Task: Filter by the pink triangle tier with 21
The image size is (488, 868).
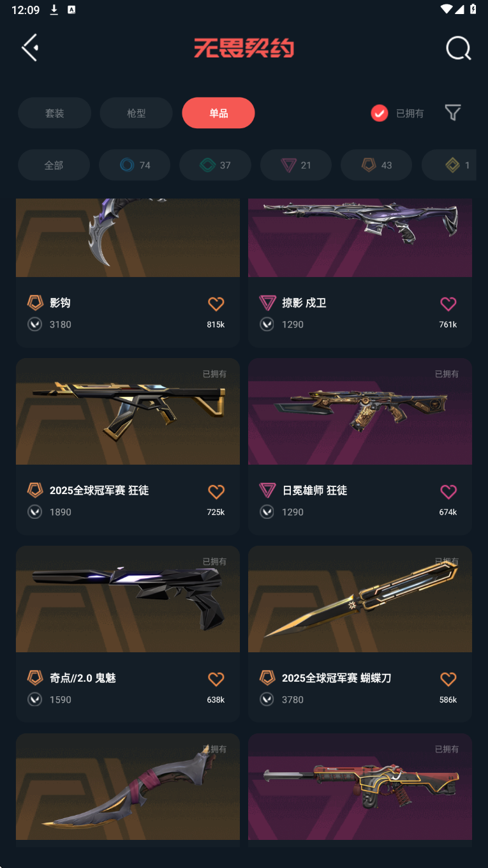Action: 296,165
